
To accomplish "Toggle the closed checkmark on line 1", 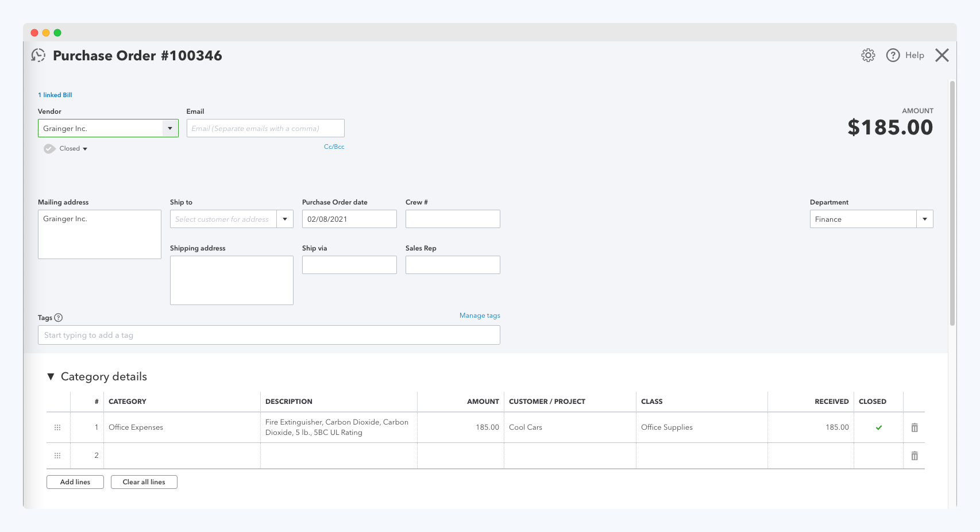I will point(879,427).
